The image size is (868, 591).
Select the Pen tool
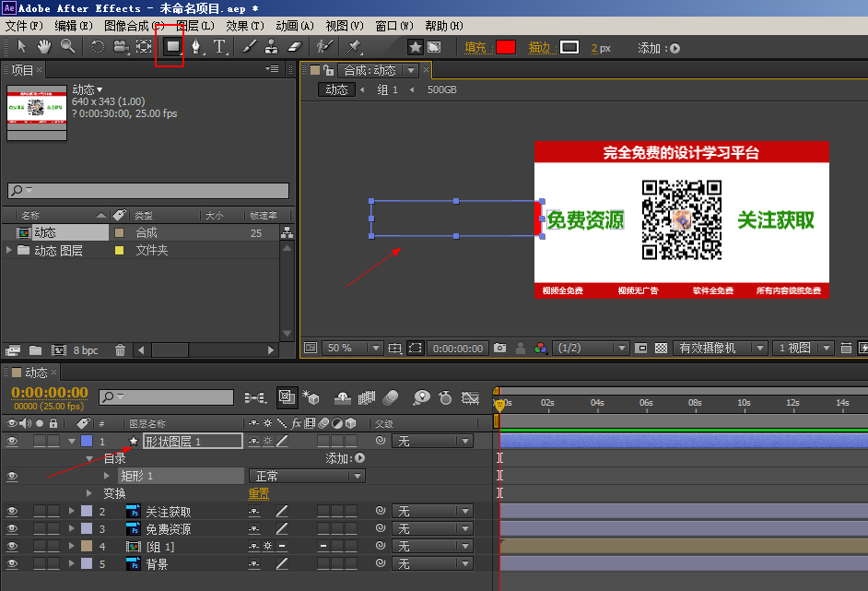(x=196, y=47)
